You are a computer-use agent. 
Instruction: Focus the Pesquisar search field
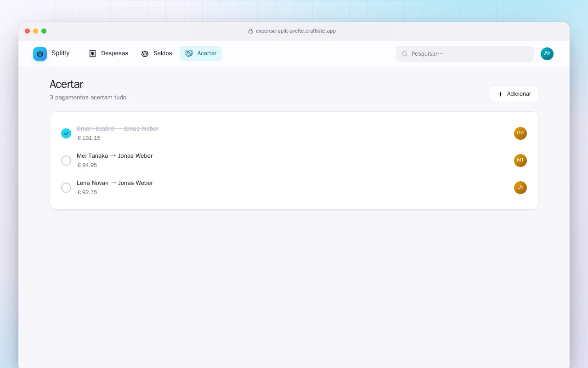[465, 54]
